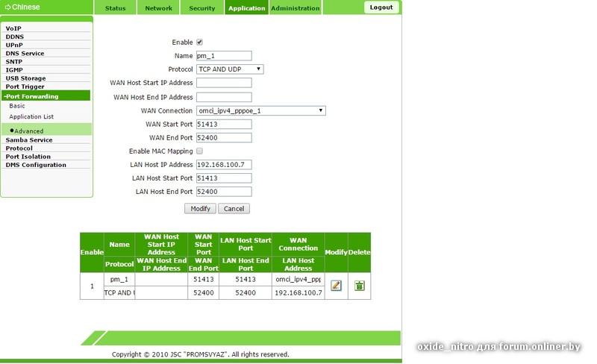
Task: Click the omci_ipv4_ppp table cell
Action: click(298, 280)
